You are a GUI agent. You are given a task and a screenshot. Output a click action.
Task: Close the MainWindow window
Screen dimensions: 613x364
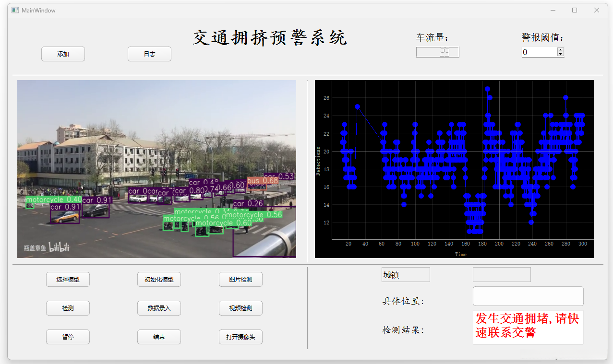point(596,10)
